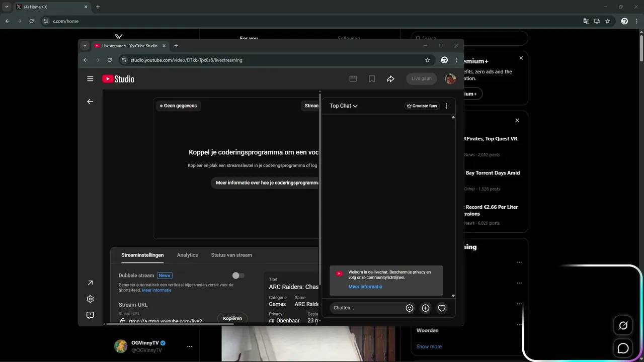This screenshot has height=362, width=644.
Task: Click the Games category value
Action: (277, 304)
